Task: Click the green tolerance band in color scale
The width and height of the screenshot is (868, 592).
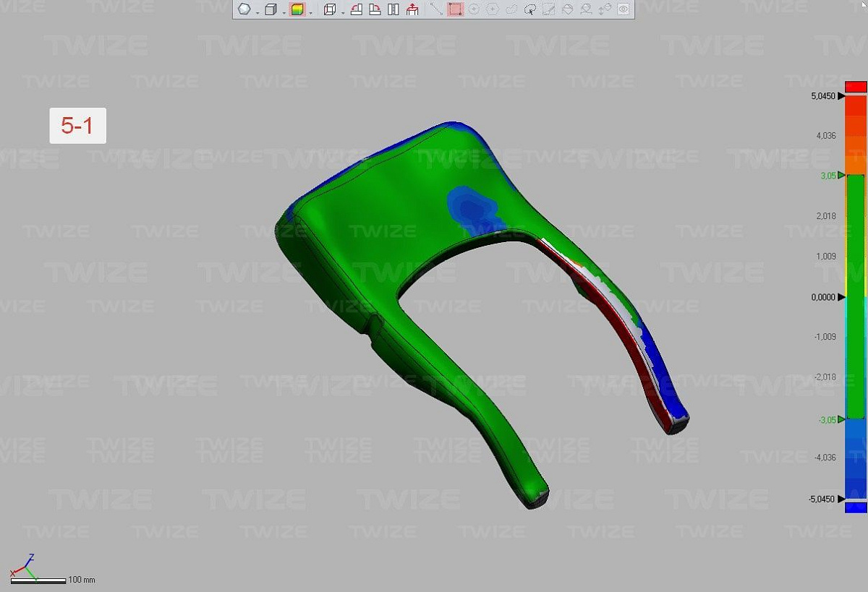Action: (x=856, y=297)
